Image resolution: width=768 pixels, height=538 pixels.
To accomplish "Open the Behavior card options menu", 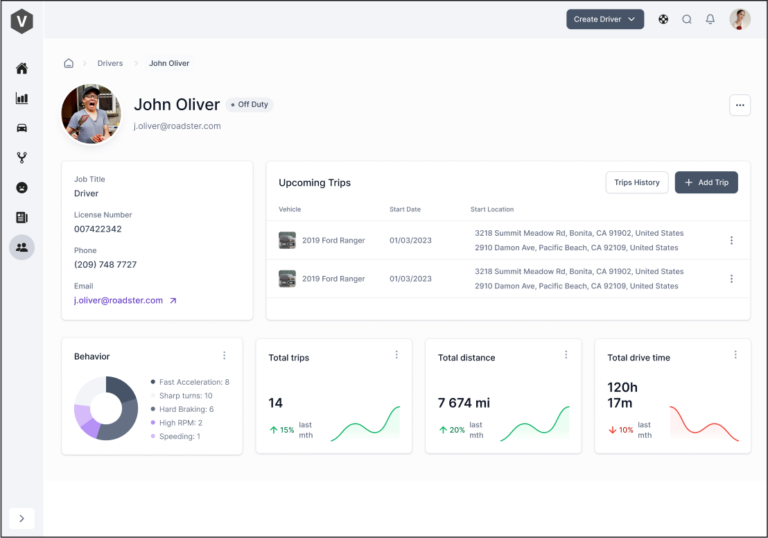I will pos(224,355).
